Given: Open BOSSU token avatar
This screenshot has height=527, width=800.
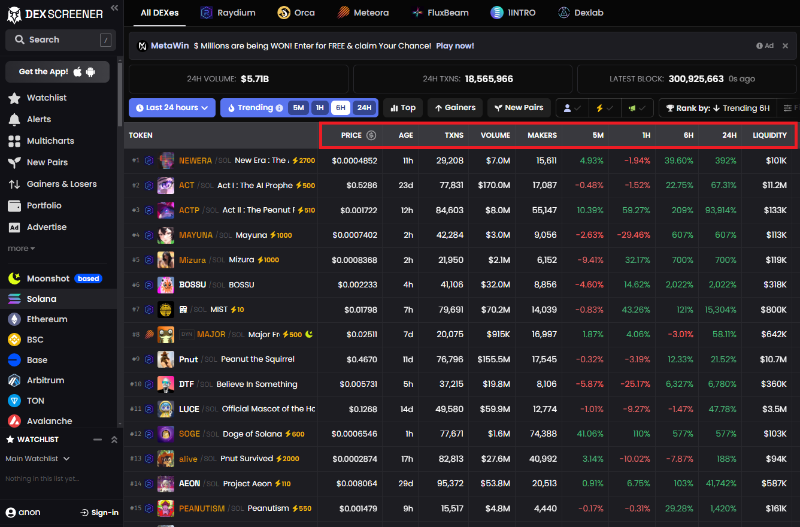Looking at the screenshot, I should click(x=165, y=285).
